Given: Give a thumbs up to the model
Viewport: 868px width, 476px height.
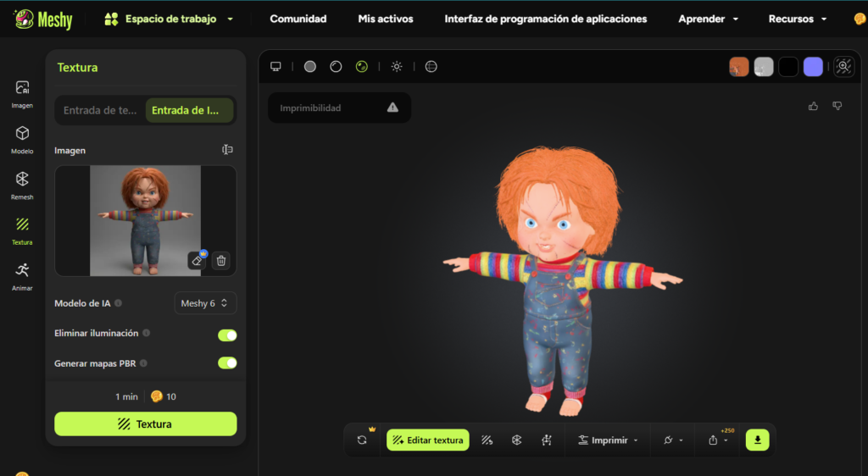Looking at the screenshot, I should point(813,106).
